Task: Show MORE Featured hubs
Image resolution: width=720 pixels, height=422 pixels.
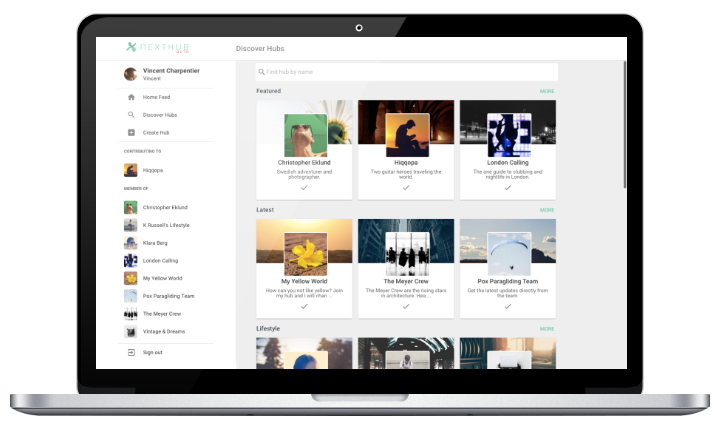Action: (547, 91)
